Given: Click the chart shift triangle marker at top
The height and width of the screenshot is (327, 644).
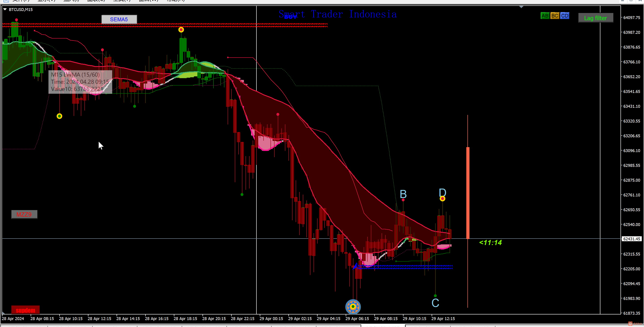Looking at the screenshot, I should (x=521, y=7).
